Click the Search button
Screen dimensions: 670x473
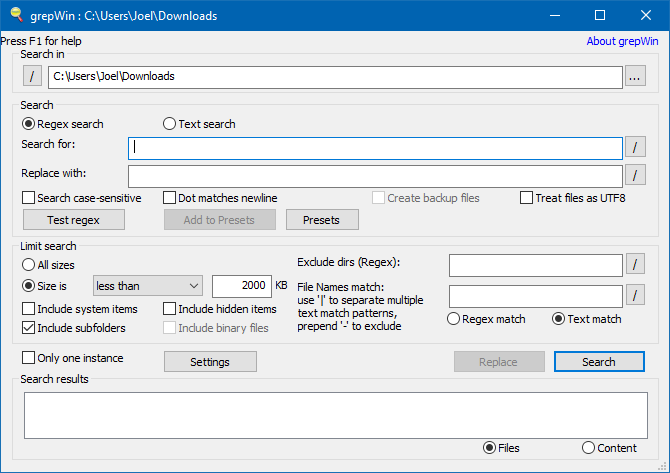599,362
